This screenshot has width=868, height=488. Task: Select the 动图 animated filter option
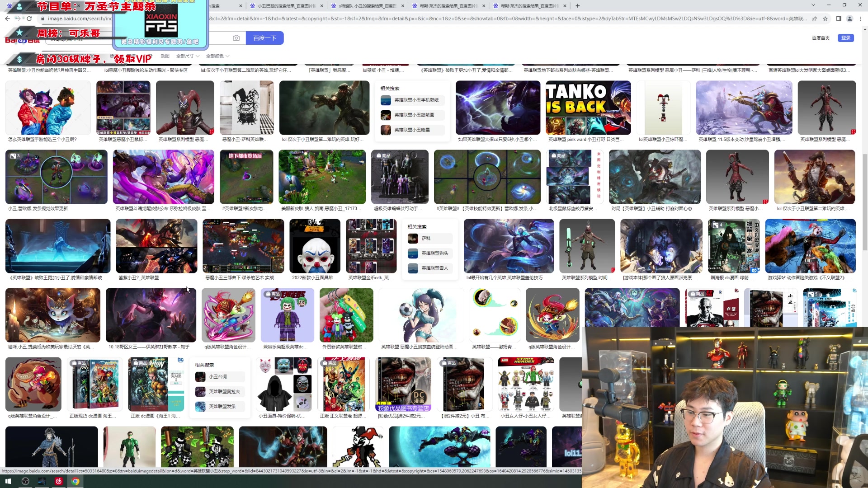[165, 56]
